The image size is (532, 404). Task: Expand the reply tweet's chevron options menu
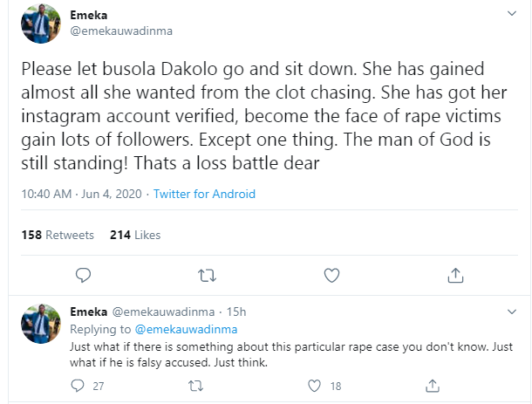click(512, 312)
